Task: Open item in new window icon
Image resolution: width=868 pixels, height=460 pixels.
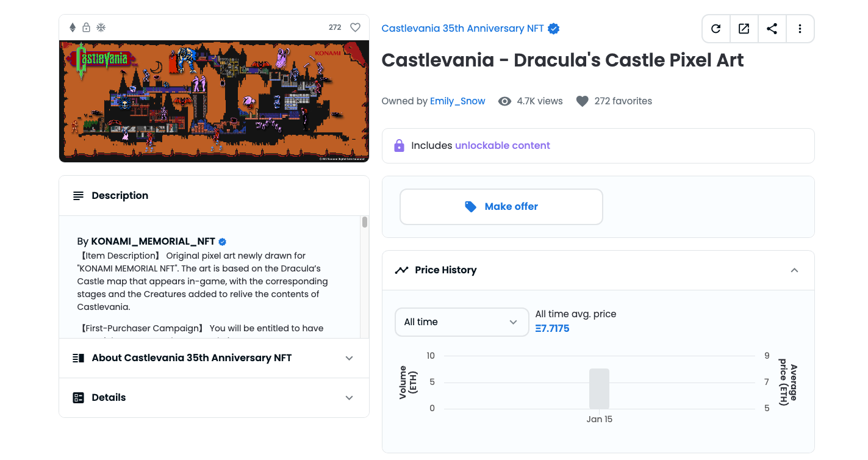Action: coord(744,29)
